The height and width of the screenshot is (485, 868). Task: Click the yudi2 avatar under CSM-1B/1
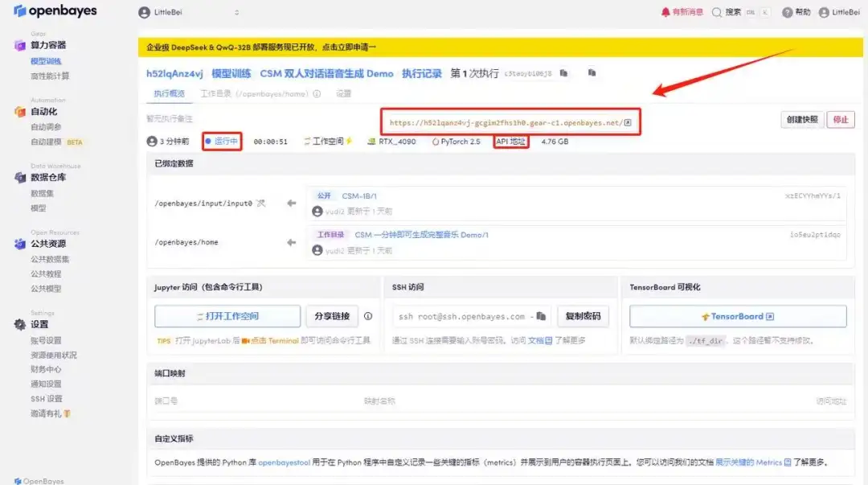click(317, 212)
